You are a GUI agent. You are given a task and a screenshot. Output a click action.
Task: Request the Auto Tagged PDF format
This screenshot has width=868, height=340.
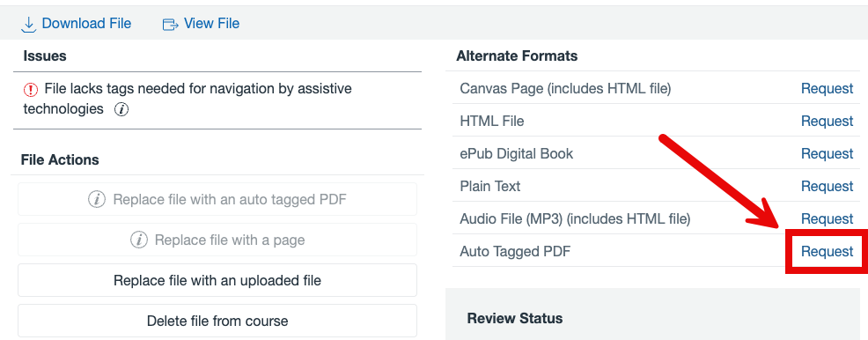coord(827,251)
